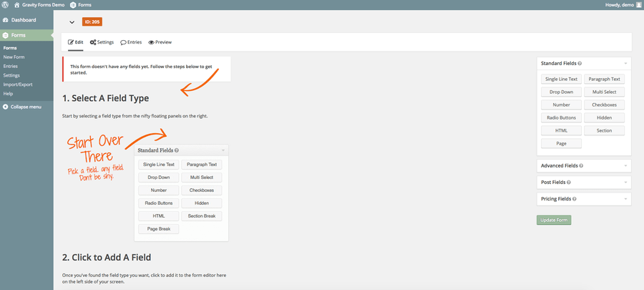Add a Hidden field

click(604, 117)
